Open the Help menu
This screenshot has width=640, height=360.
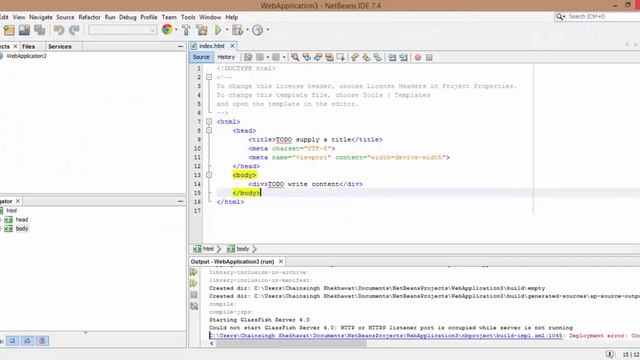tap(231, 17)
